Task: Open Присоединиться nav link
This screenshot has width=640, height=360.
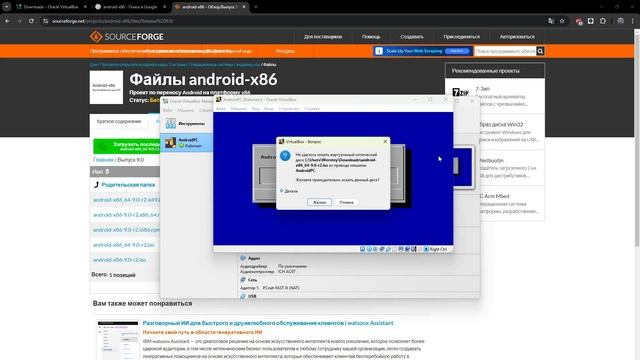Action: [x=462, y=37]
